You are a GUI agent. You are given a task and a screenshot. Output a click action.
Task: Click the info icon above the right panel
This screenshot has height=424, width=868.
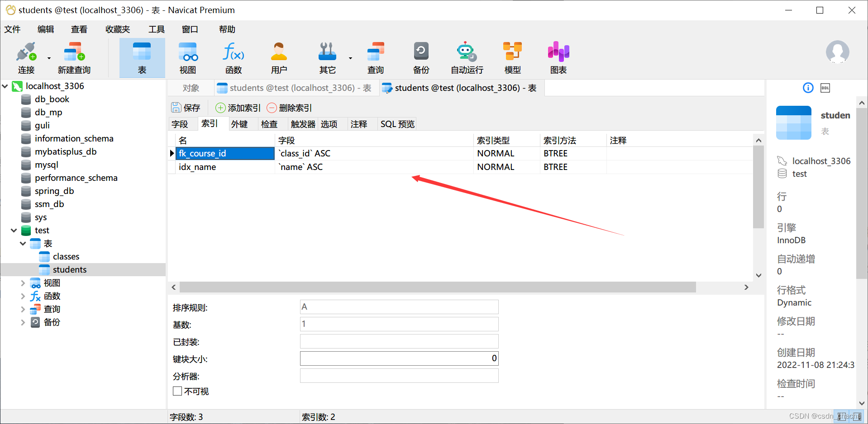coord(808,88)
